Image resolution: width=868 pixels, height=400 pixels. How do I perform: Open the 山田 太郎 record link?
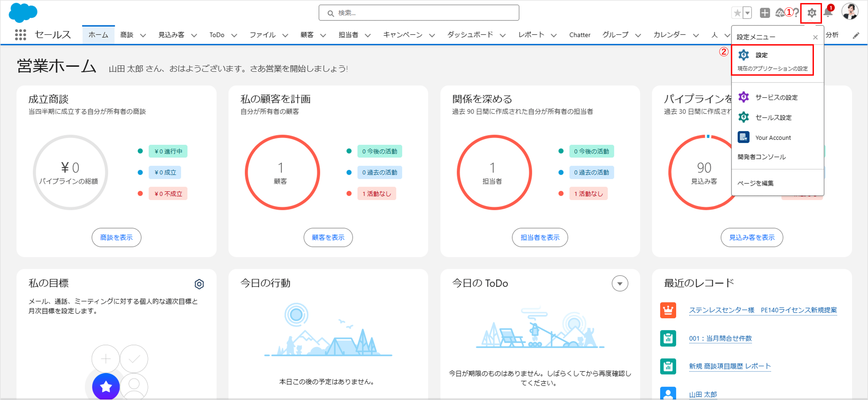tap(703, 394)
